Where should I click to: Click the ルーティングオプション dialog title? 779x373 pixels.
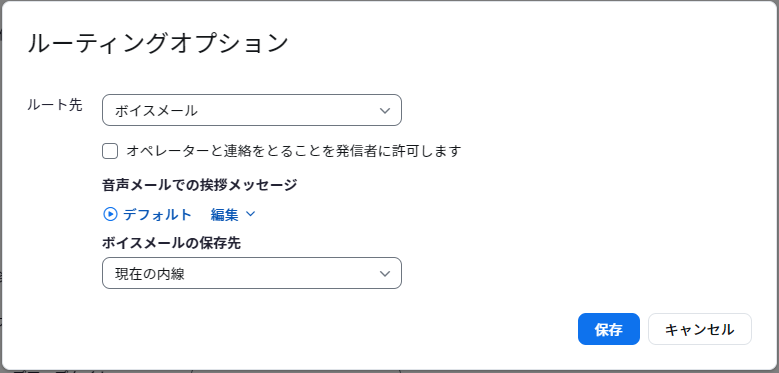pyautogui.click(x=157, y=43)
